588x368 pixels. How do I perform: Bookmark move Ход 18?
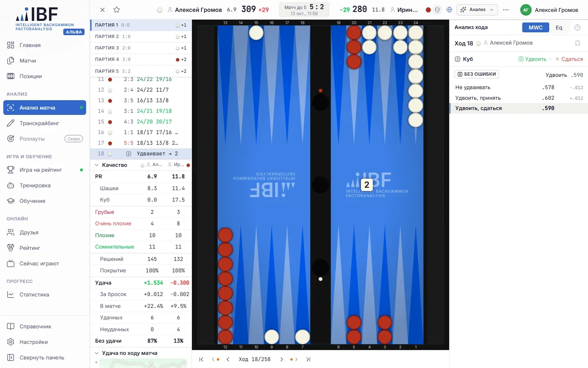[x=577, y=43]
